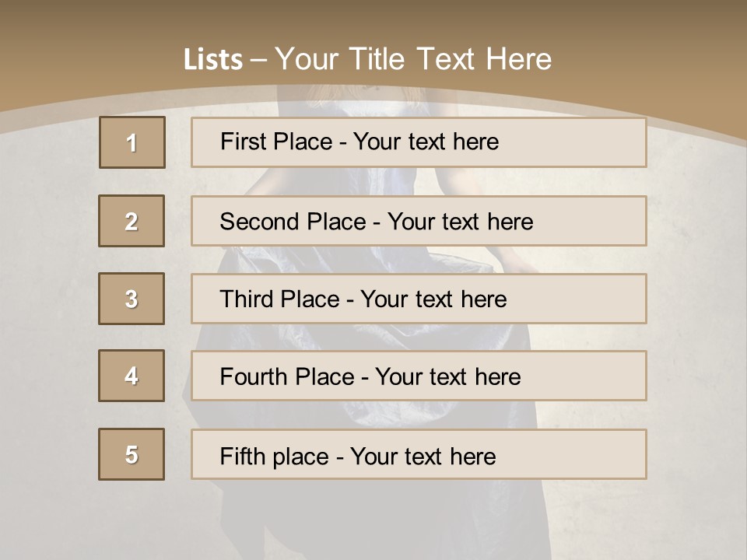Image resolution: width=747 pixels, height=560 pixels.
Task: Click the bold word Lists in title
Action: click(213, 60)
